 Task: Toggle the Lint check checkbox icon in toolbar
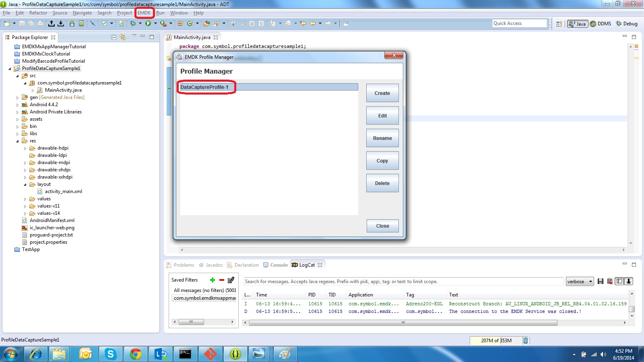(x=104, y=23)
